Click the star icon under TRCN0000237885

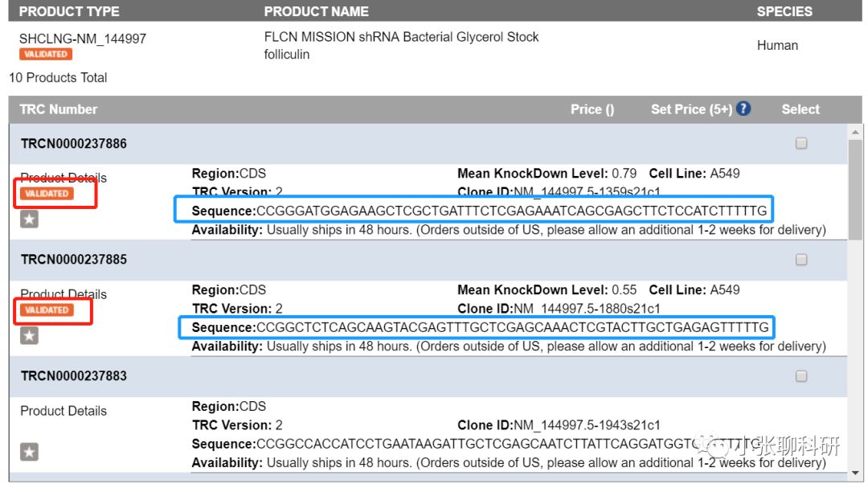point(29,335)
